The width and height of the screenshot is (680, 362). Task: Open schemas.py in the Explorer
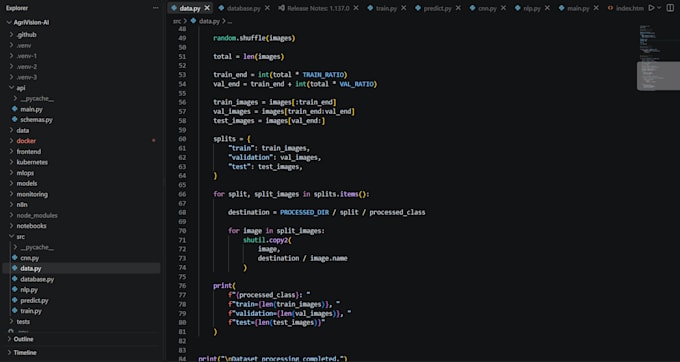coord(36,120)
